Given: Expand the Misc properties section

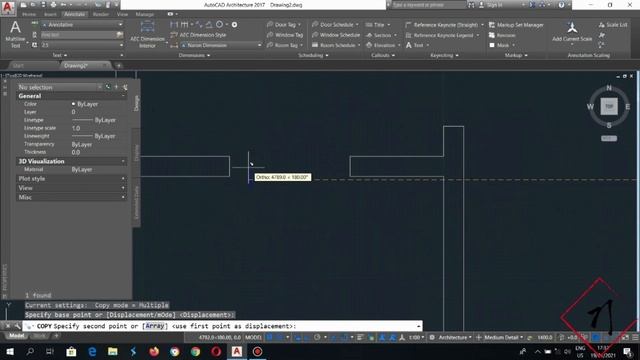Looking at the screenshot, I should (123, 198).
